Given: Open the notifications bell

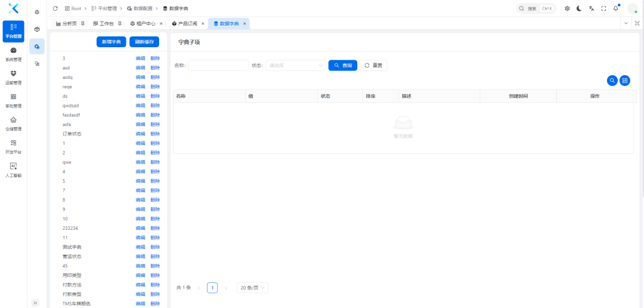Looking at the screenshot, I should [x=615, y=8].
